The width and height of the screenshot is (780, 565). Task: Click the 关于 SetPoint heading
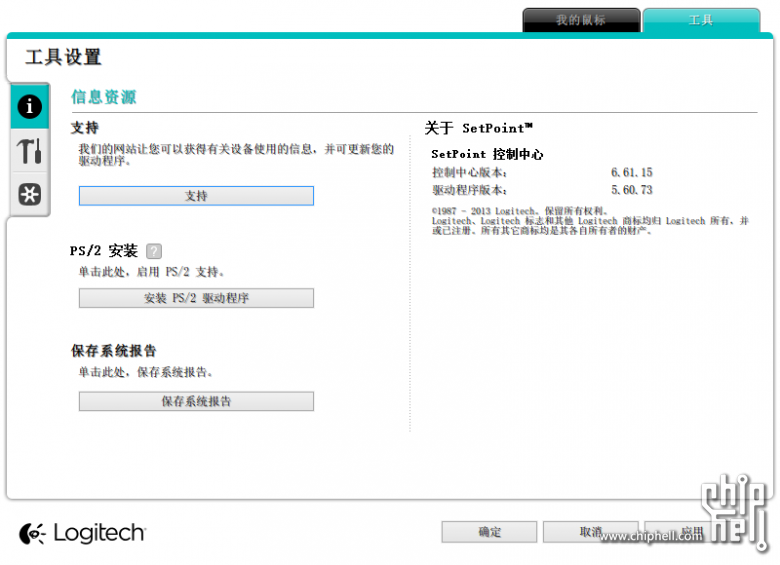coord(479,128)
